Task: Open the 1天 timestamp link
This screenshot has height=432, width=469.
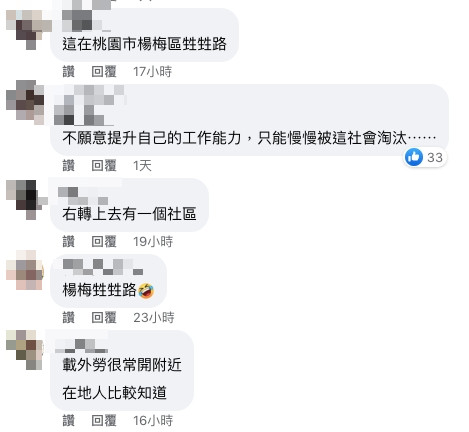Action: (x=142, y=166)
